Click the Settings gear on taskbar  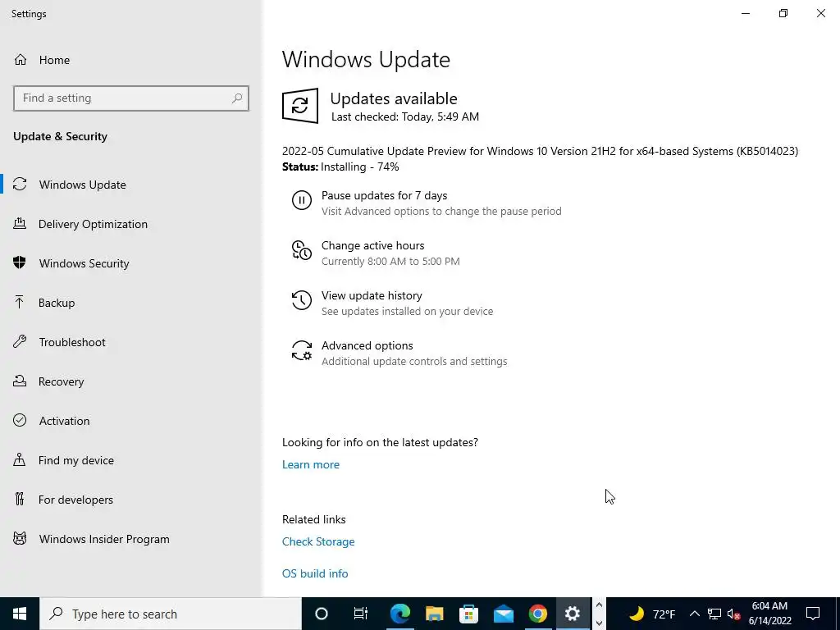pos(573,614)
